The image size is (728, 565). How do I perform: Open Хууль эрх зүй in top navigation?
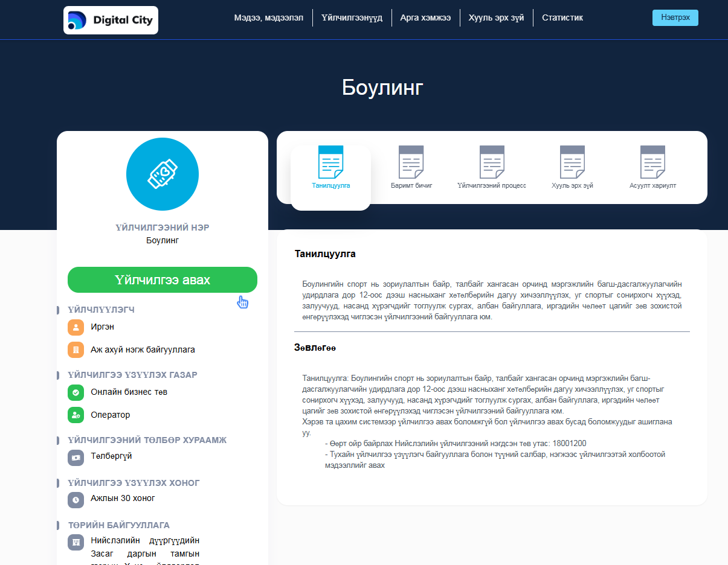tap(496, 18)
